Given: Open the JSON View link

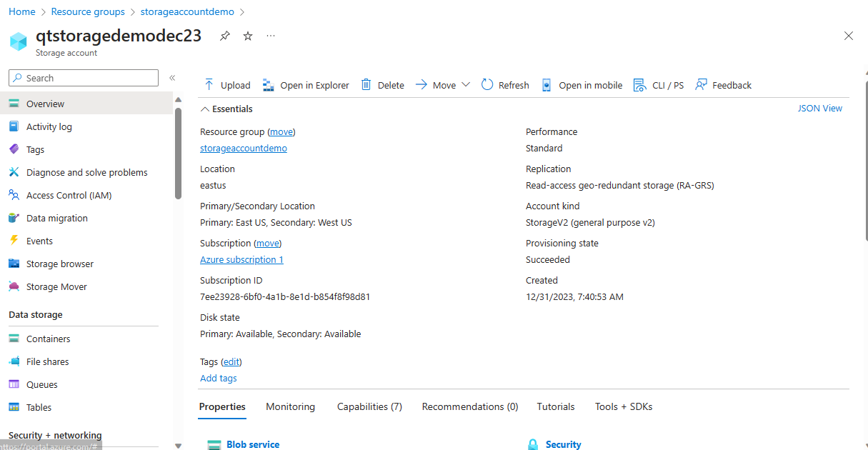Looking at the screenshot, I should (820, 109).
